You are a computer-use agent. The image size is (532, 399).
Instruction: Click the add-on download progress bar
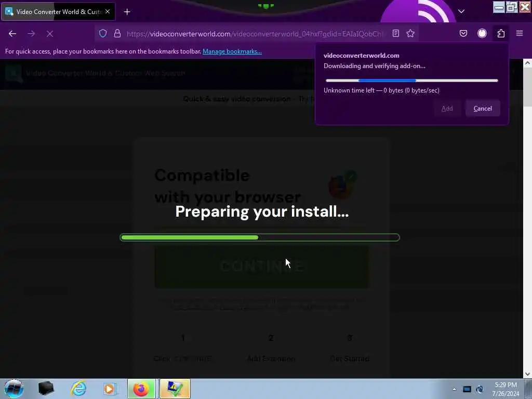tap(411, 81)
